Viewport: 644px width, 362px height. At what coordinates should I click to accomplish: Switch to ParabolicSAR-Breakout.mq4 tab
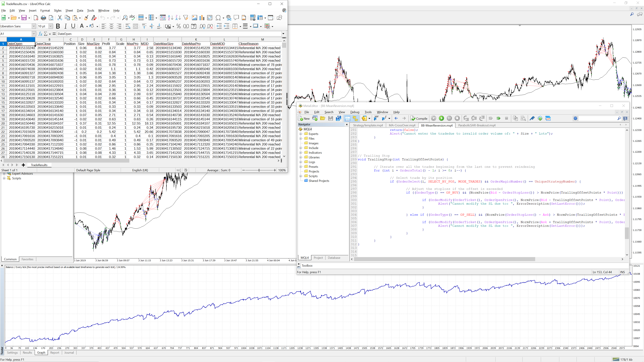(x=477, y=125)
